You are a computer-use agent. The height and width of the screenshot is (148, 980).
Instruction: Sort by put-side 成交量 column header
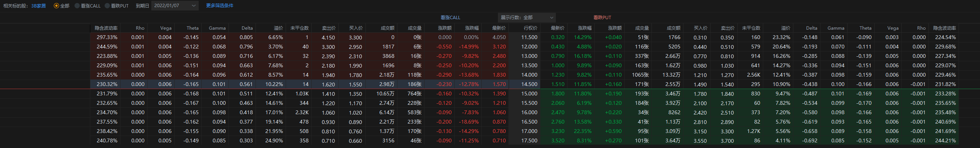click(642, 28)
